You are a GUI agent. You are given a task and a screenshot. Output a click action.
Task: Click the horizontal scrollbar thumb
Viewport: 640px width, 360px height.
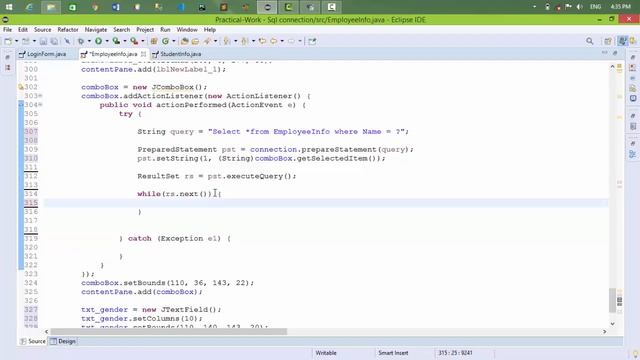[168, 332]
